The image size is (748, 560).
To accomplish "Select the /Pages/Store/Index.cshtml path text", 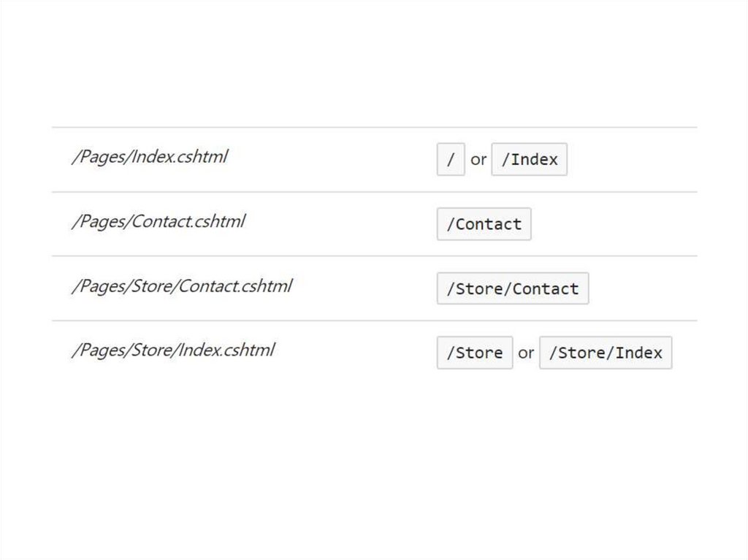I will point(172,350).
